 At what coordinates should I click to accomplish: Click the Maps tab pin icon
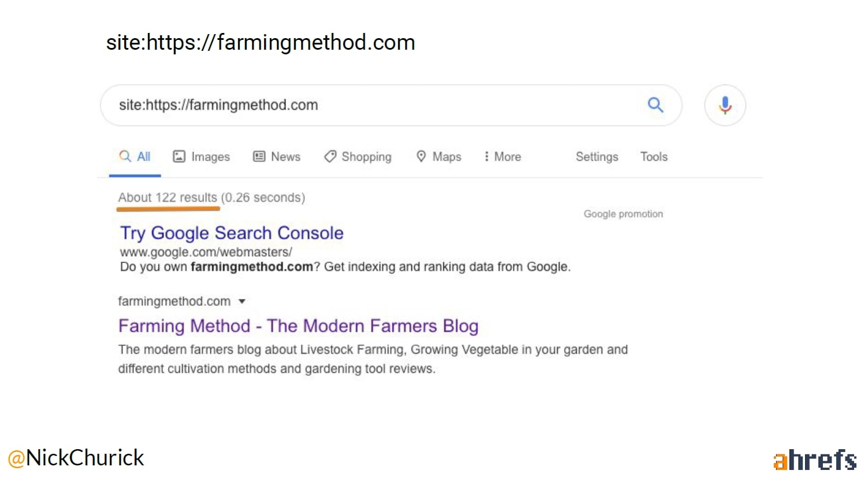point(421,157)
